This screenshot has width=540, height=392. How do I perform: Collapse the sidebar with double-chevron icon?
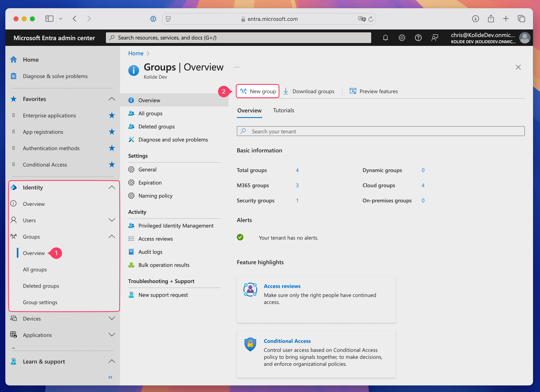click(110, 377)
